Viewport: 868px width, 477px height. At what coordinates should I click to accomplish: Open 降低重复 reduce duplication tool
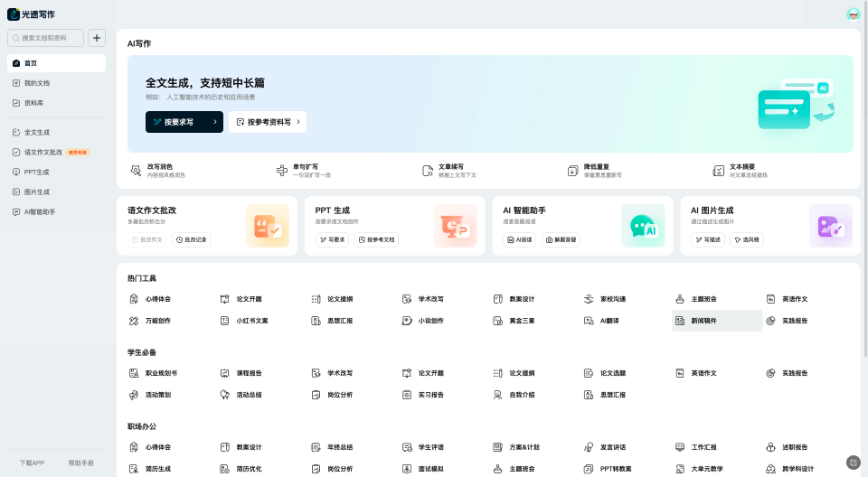point(595,171)
